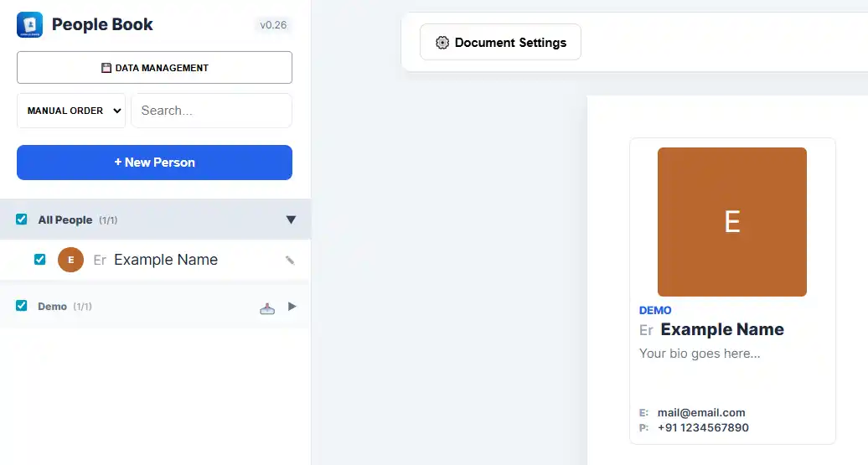
Task: Open Document Settings
Action: click(500, 43)
